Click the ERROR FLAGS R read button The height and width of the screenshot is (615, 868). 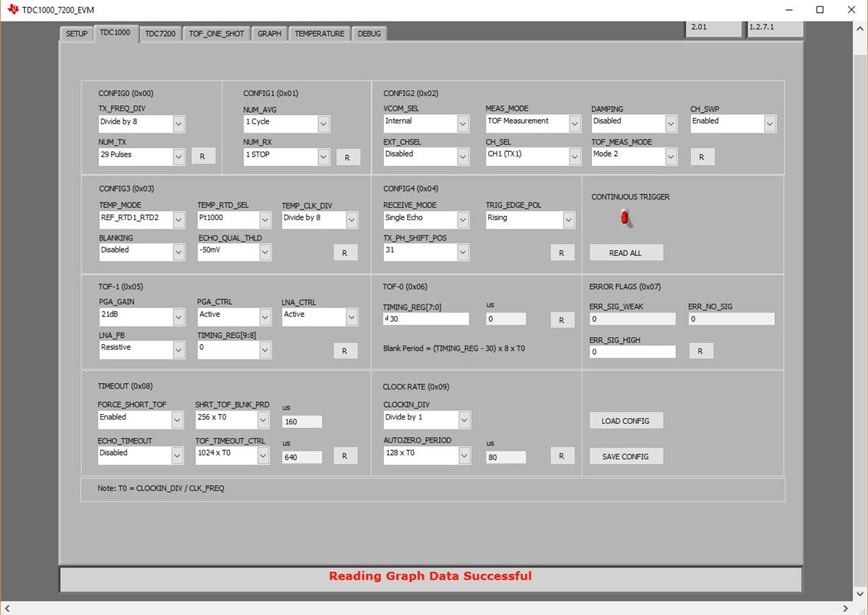tap(701, 351)
